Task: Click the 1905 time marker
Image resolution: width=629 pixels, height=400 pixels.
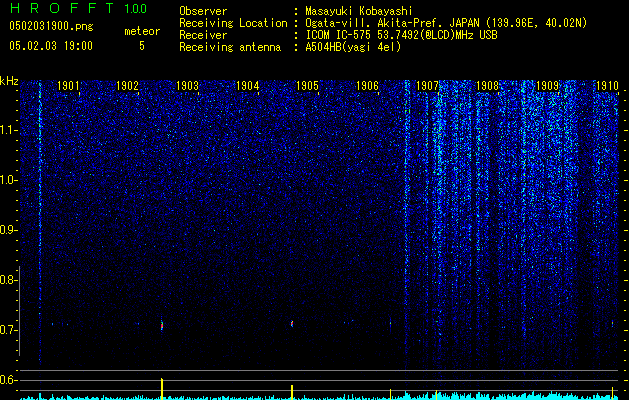Action: click(307, 85)
